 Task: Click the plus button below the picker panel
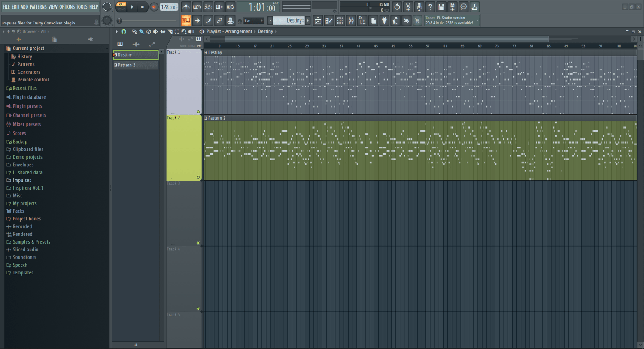pyautogui.click(x=136, y=345)
